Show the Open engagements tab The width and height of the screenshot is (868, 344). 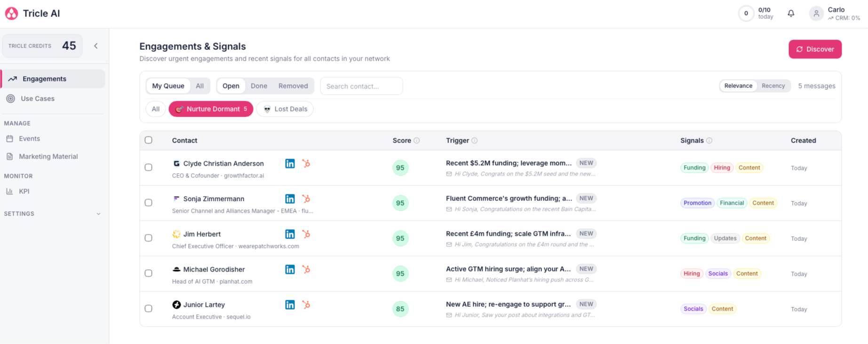[231, 86]
